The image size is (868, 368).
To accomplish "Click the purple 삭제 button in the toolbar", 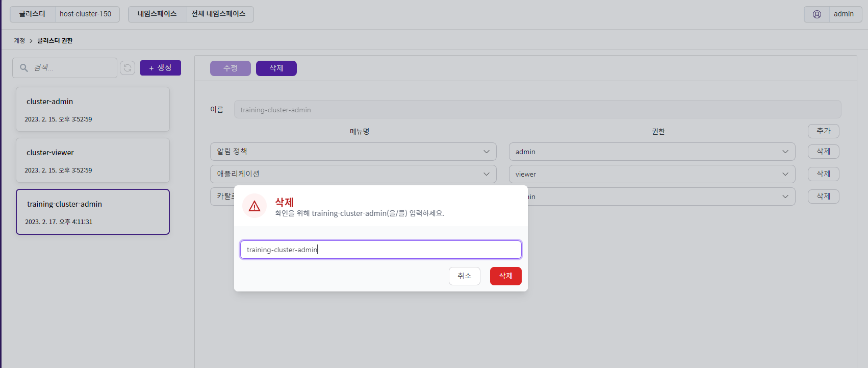I will (x=276, y=68).
